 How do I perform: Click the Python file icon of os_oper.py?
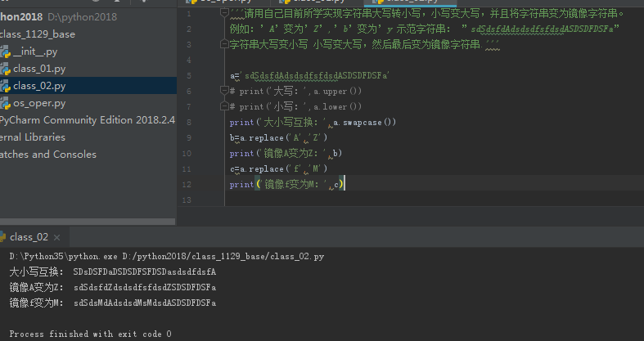tap(5, 103)
